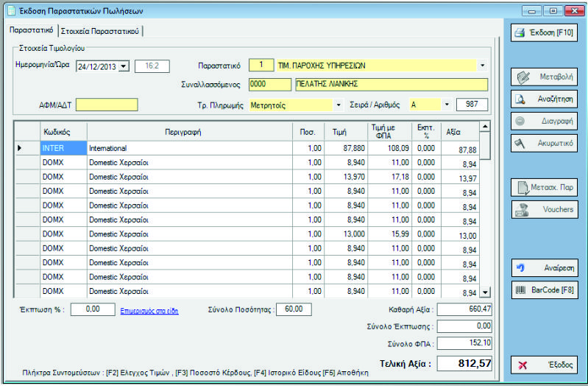
Task: Click the Αναίρεση undo arrow icon
Action: 521,267
